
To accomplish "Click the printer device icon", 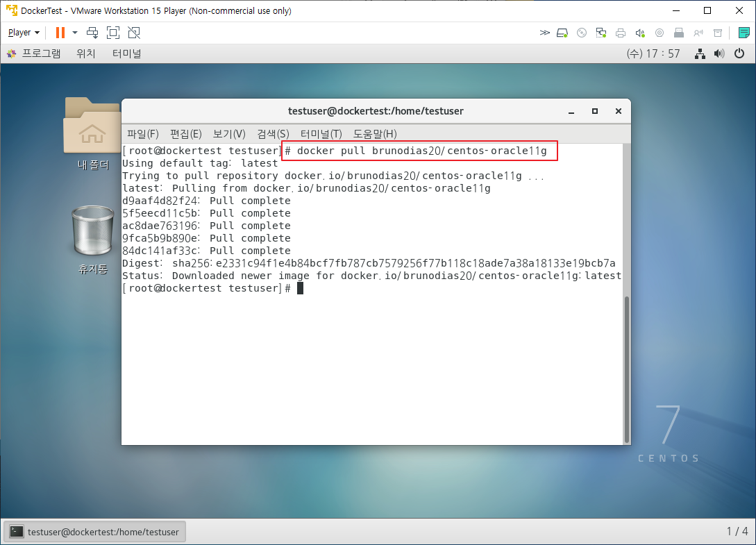I will (x=621, y=33).
